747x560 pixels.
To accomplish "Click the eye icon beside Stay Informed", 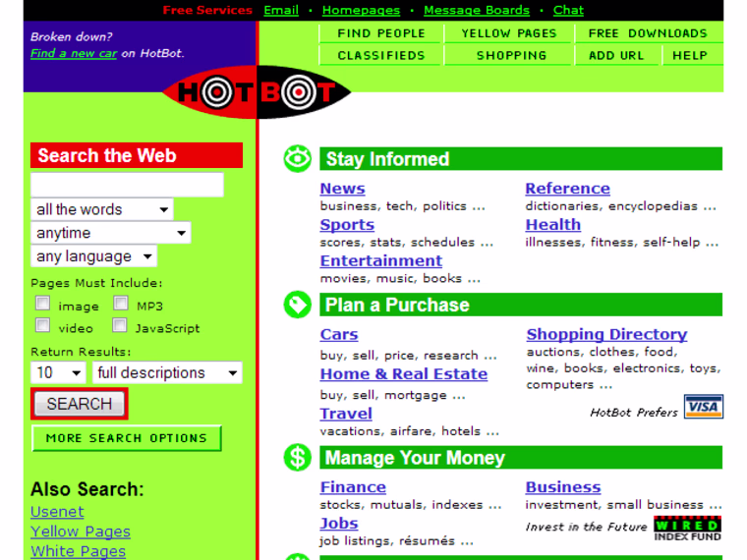I will 298,158.
